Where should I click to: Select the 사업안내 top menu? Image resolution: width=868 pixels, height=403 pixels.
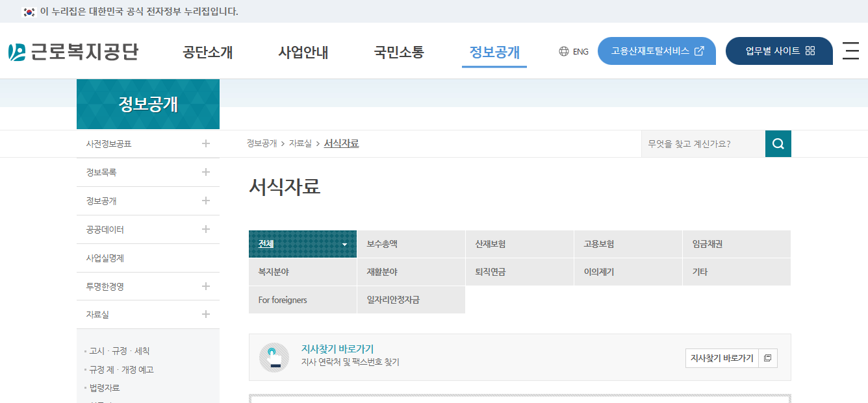(x=302, y=53)
